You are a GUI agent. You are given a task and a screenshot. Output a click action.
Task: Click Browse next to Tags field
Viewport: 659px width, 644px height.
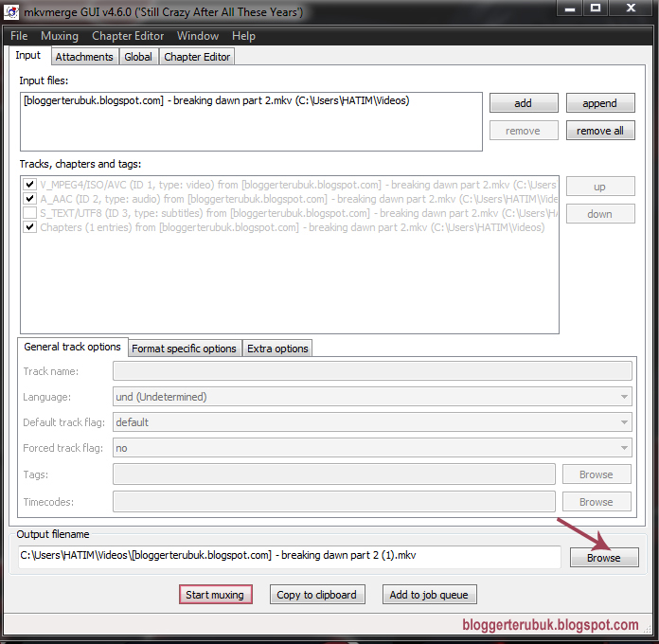click(597, 474)
